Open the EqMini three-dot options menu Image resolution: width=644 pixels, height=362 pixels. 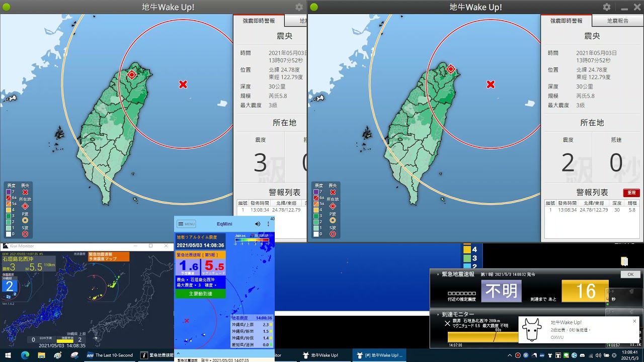[x=268, y=224]
